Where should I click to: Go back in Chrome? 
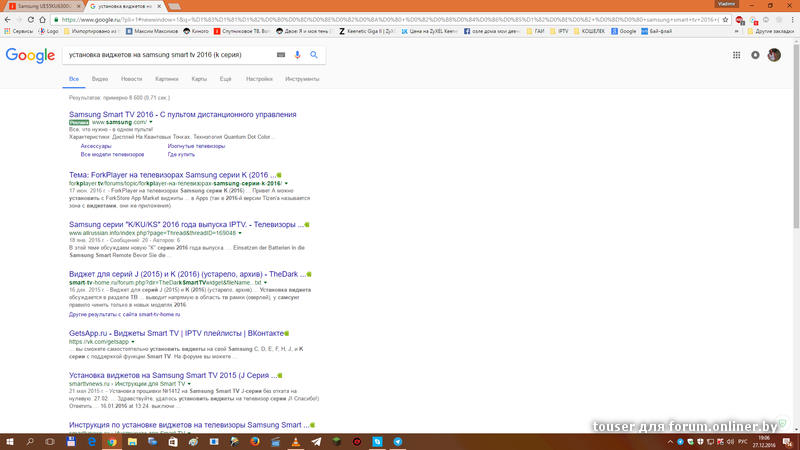[x=7, y=19]
